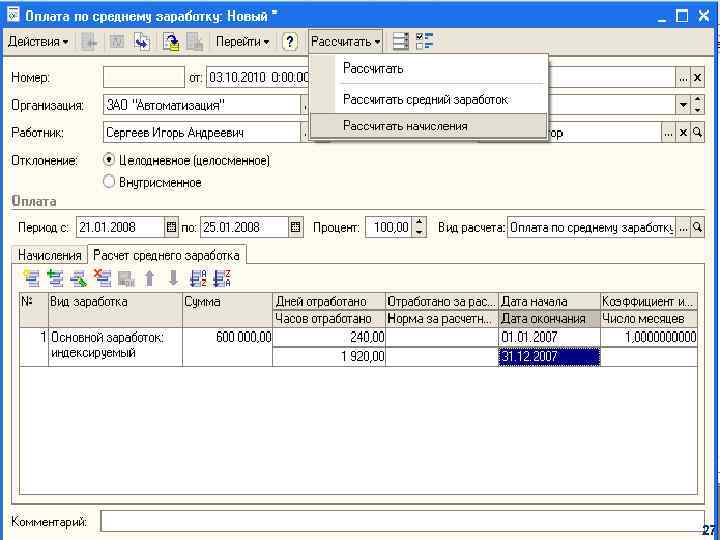Switch to Расчет среднего заработка tab
The height and width of the screenshot is (540, 720).
pyautogui.click(x=166, y=255)
